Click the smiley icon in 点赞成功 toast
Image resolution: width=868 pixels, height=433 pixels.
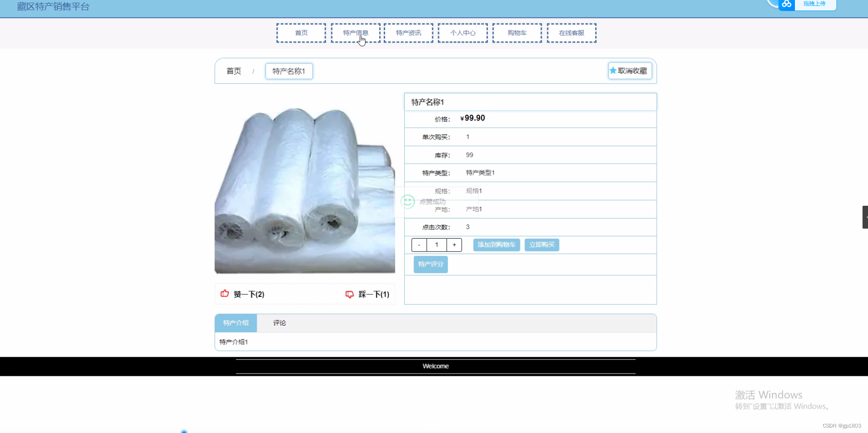[x=407, y=202]
